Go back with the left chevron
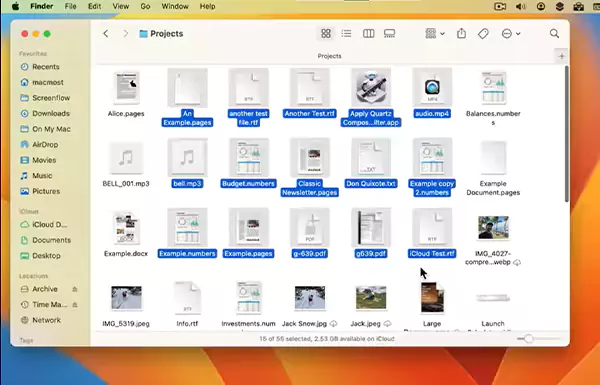The width and height of the screenshot is (600, 385). [x=106, y=34]
